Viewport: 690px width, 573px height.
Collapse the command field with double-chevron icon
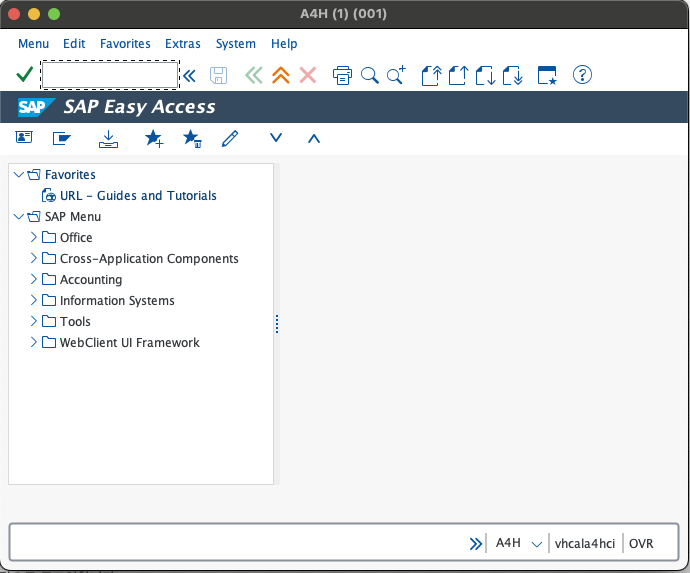tap(190, 76)
